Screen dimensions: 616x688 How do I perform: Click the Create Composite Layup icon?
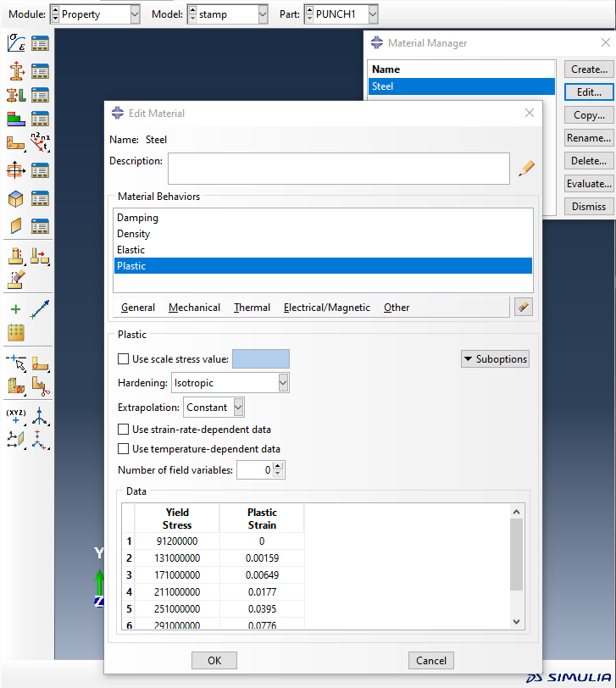click(16, 119)
